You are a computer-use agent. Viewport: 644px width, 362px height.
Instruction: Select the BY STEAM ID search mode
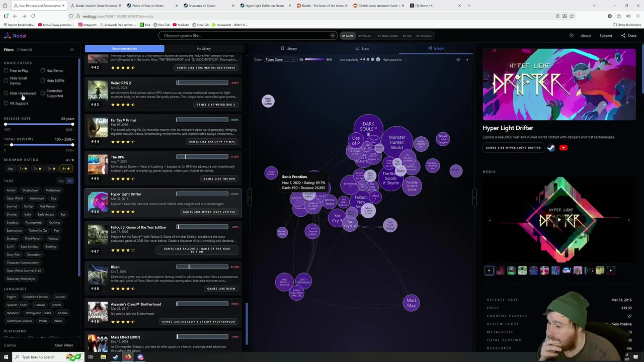(x=424, y=36)
